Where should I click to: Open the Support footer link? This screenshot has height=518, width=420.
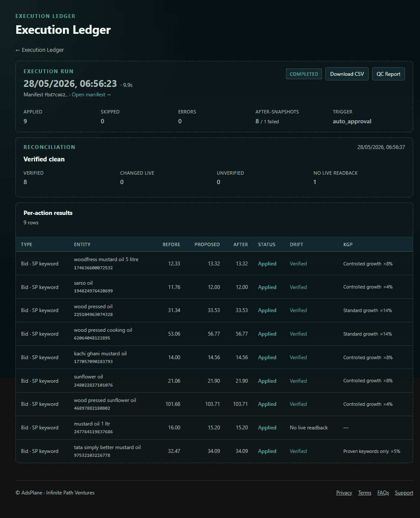click(x=404, y=493)
